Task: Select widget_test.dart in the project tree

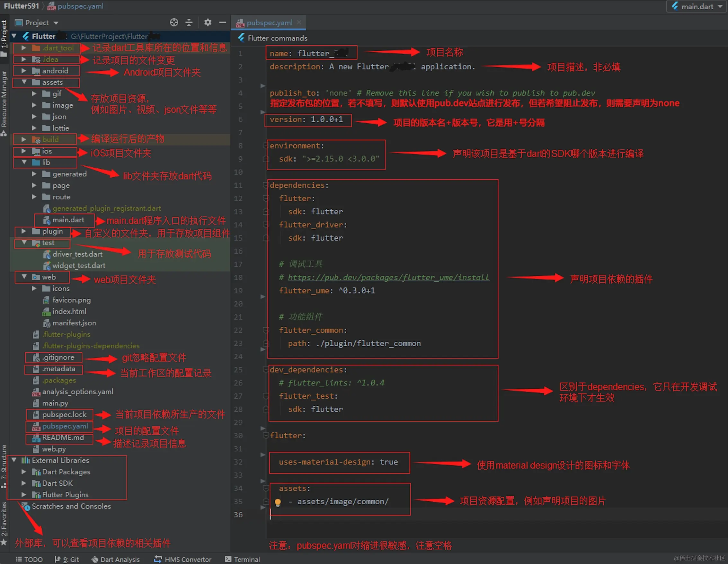Action: click(79, 265)
